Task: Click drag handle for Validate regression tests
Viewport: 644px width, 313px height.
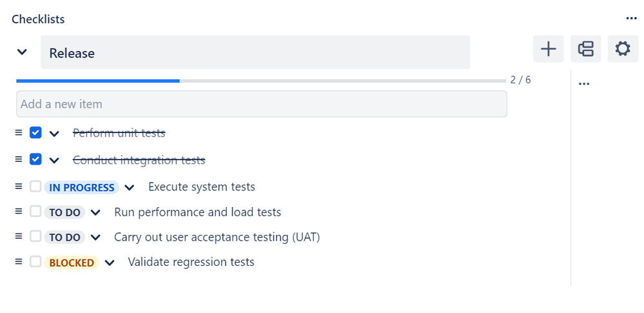Action: 19,262
